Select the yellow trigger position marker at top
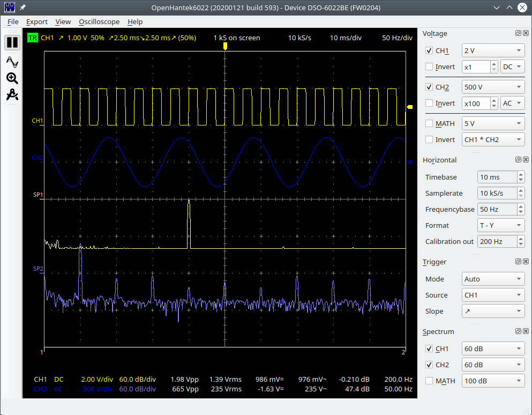532x415 pixels. (x=225, y=46)
